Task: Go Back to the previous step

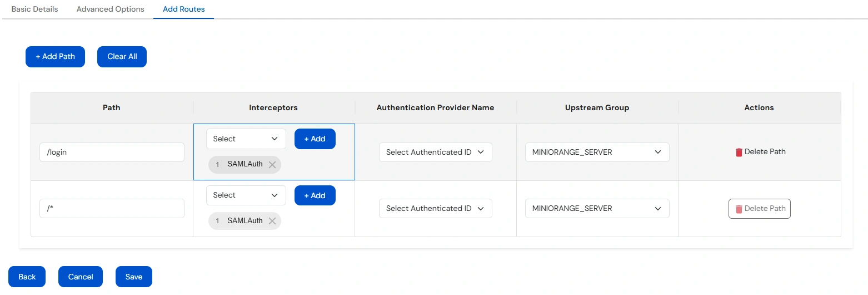Action: click(27, 277)
